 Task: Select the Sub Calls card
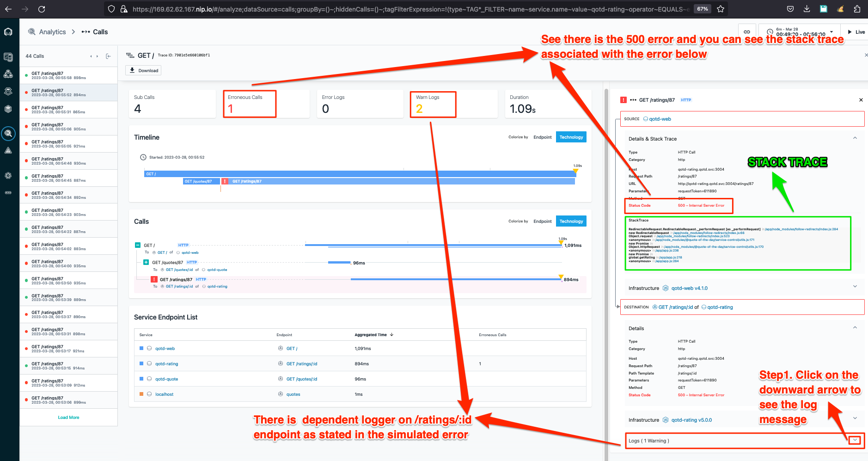(172, 104)
